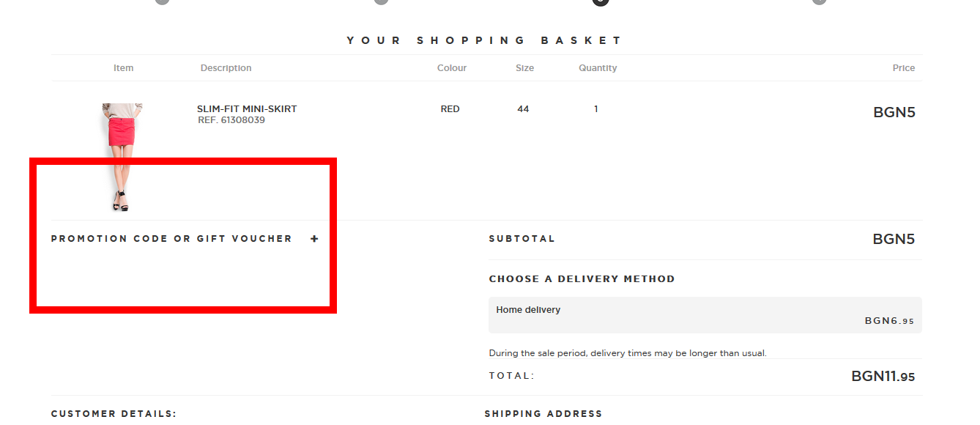
Task: Click the Customer Details heading
Action: coord(114,414)
